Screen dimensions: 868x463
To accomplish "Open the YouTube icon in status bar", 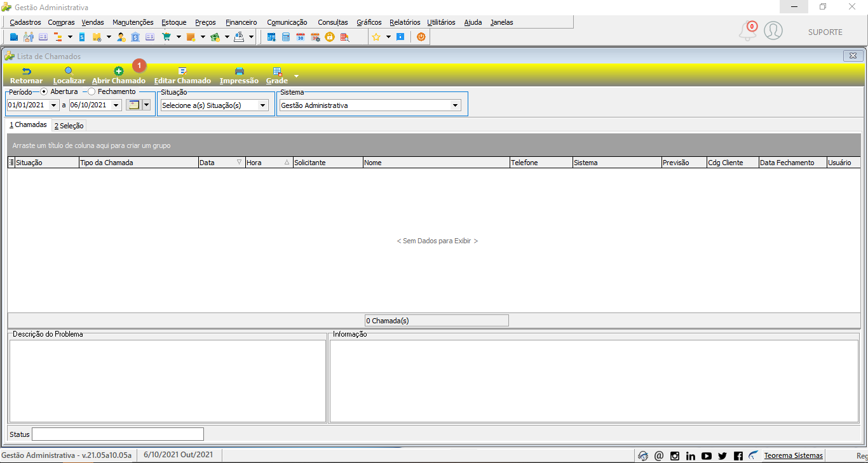I will (x=707, y=456).
